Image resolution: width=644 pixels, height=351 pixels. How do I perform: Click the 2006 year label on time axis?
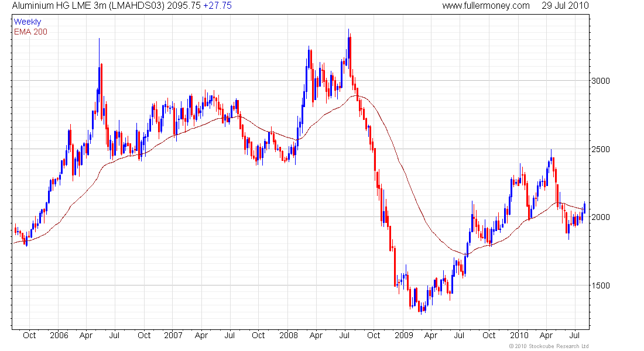[59, 335]
